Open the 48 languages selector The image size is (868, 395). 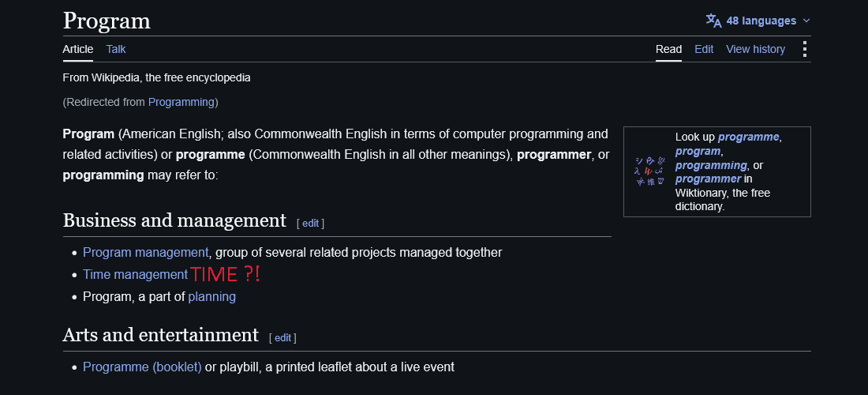(758, 21)
